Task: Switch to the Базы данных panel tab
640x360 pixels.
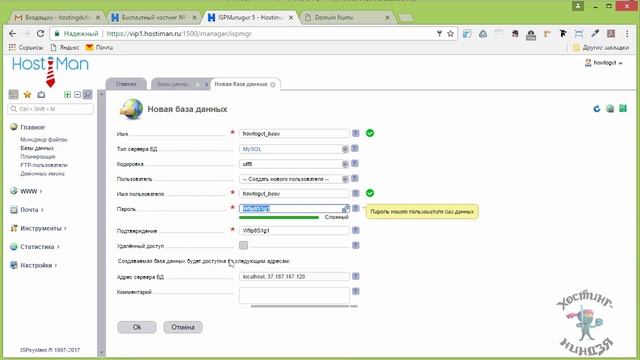Action: click(179, 84)
